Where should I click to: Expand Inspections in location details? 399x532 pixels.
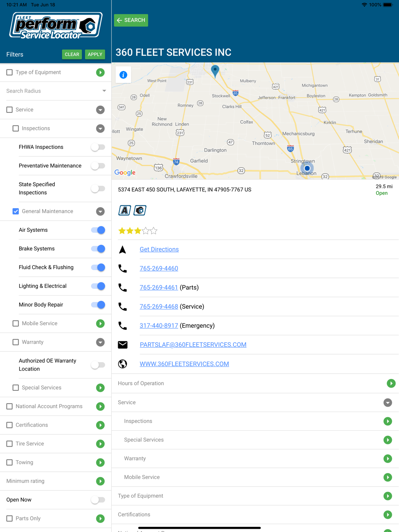(x=388, y=421)
